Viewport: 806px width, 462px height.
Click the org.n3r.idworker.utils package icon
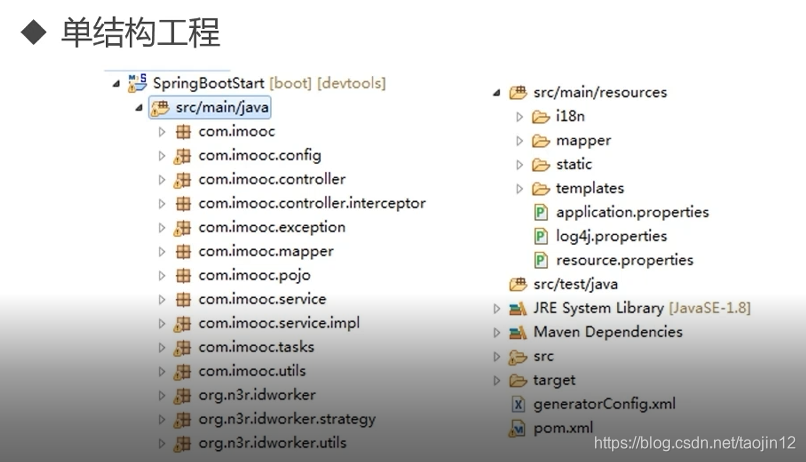(182, 443)
